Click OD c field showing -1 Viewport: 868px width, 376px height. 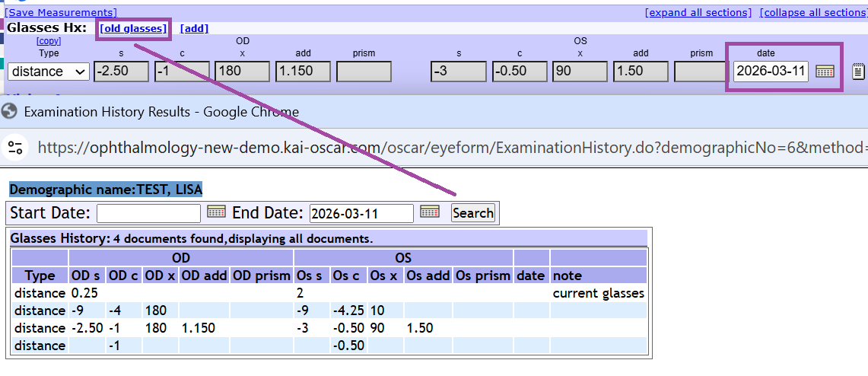[x=182, y=72]
